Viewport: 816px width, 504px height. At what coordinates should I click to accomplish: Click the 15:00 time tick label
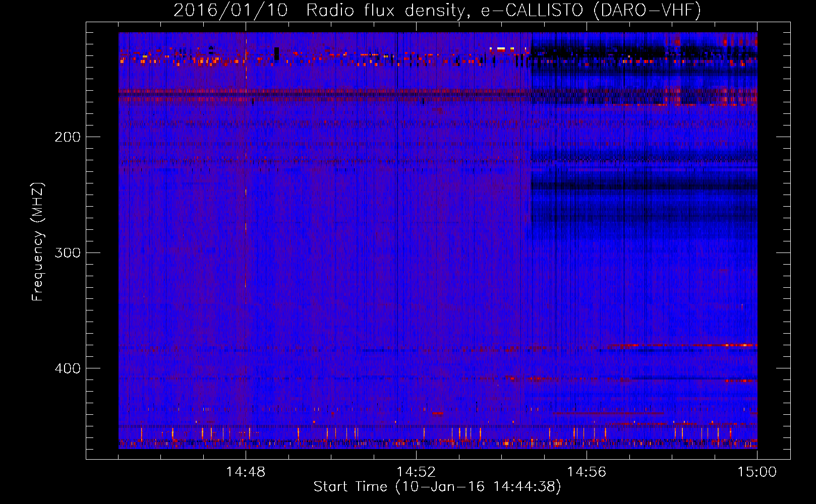757,472
